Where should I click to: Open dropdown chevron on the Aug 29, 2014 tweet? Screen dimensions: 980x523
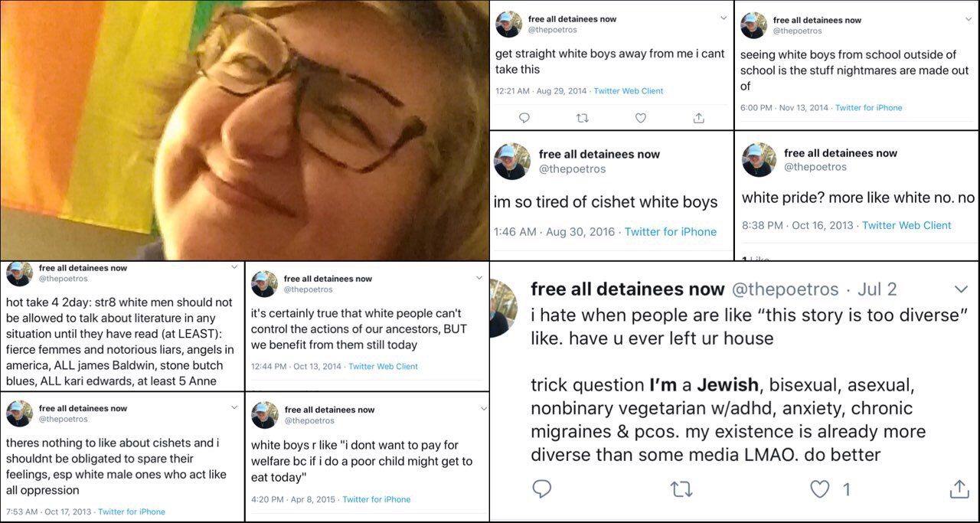tap(724, 18)
